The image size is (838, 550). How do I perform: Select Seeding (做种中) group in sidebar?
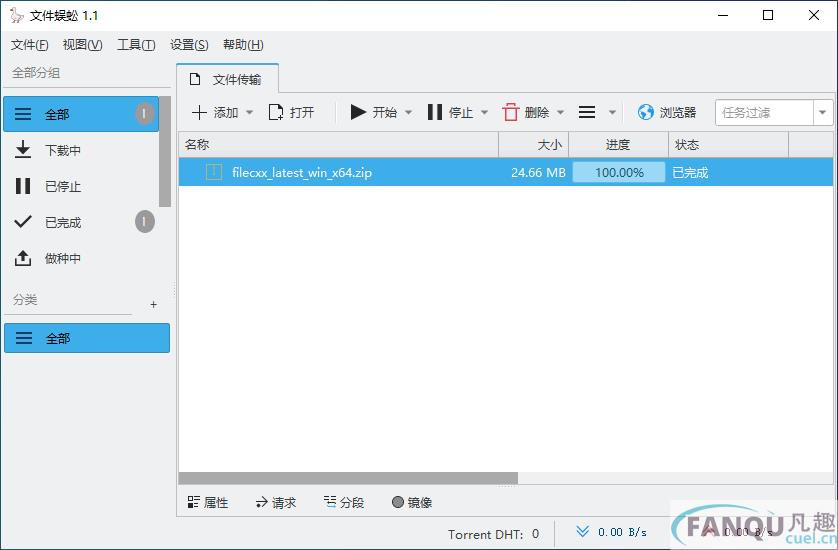point(62,259)
